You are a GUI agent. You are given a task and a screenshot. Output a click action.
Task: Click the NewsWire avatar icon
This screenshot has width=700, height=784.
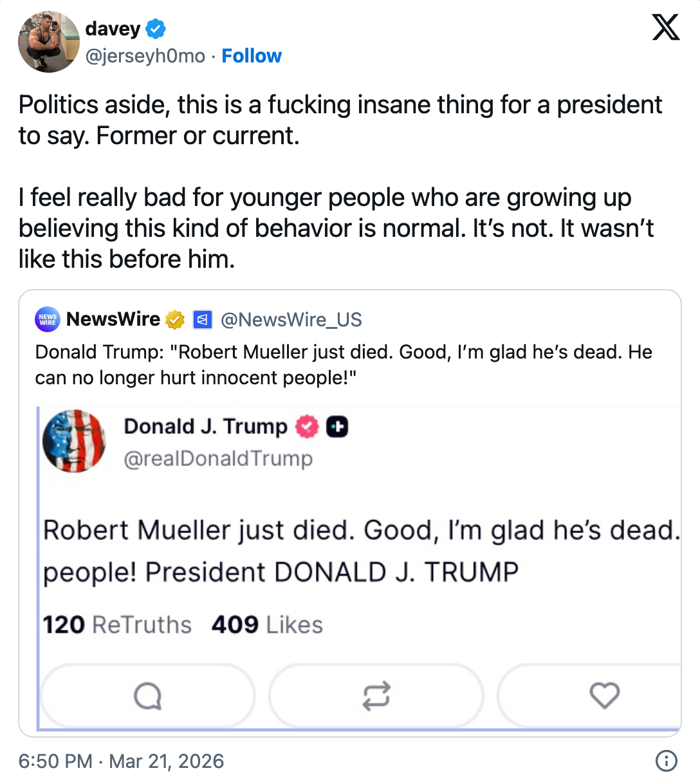[x=48, y=319]
